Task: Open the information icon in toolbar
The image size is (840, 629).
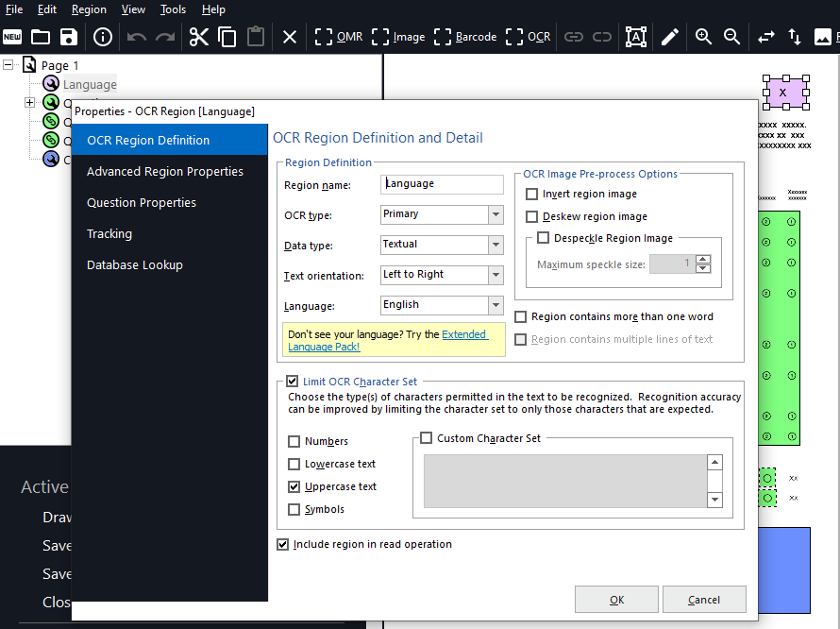Action: tap(102, 37)
